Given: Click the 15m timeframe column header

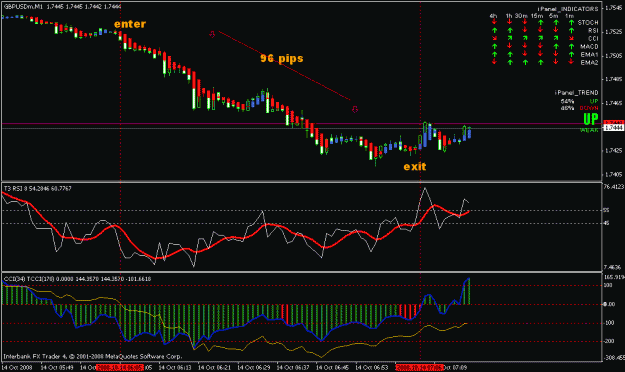Looking at the screenshot, I should [x=537, y=16].
